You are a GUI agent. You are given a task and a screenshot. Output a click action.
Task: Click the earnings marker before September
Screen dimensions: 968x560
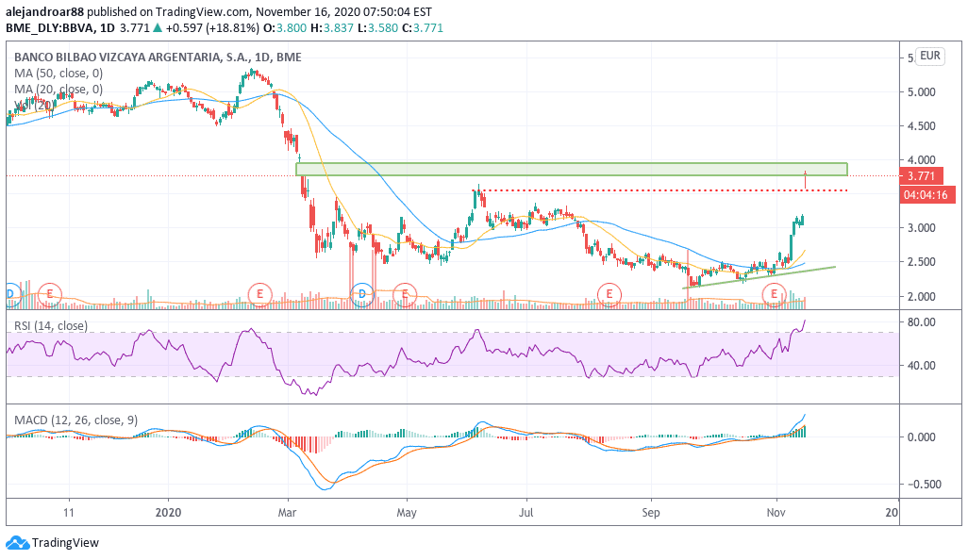(x=609, y=295)
